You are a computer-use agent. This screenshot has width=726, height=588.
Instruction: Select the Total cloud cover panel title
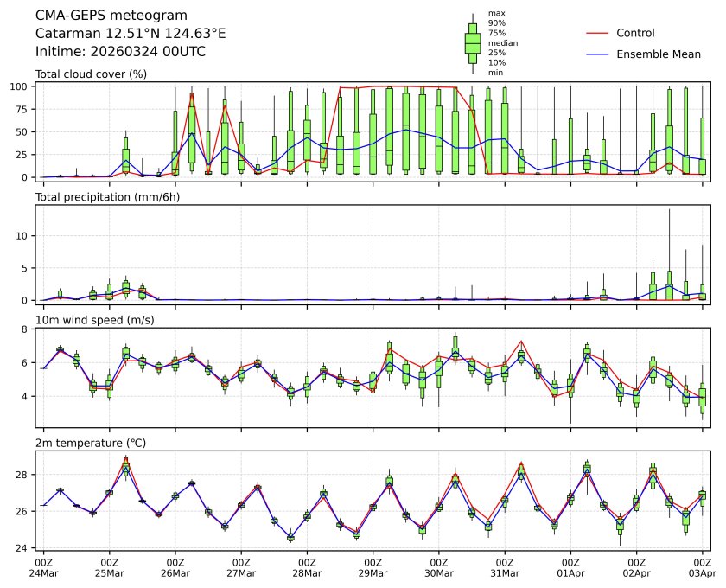point(91,74)
